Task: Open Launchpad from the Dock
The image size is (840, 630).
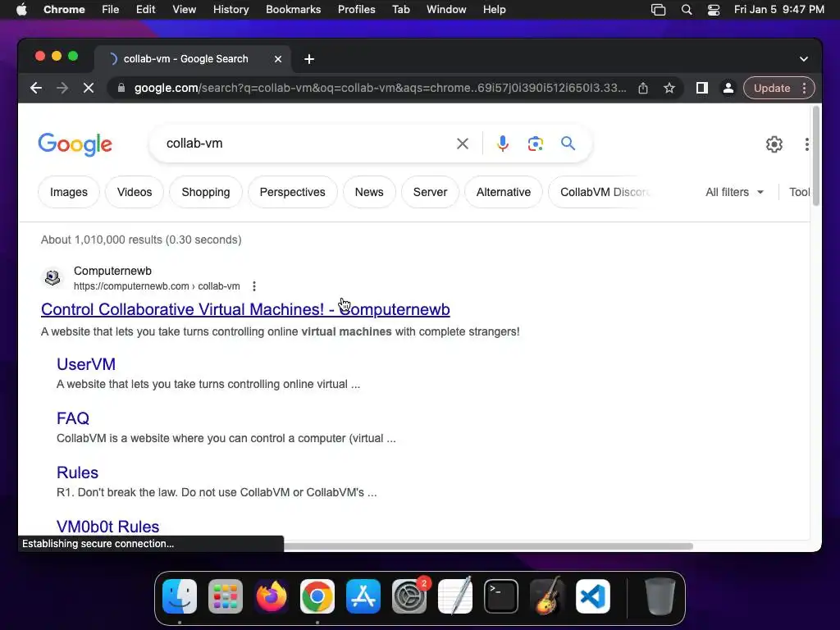Action: pyautogui.click(x=226, y=596)
